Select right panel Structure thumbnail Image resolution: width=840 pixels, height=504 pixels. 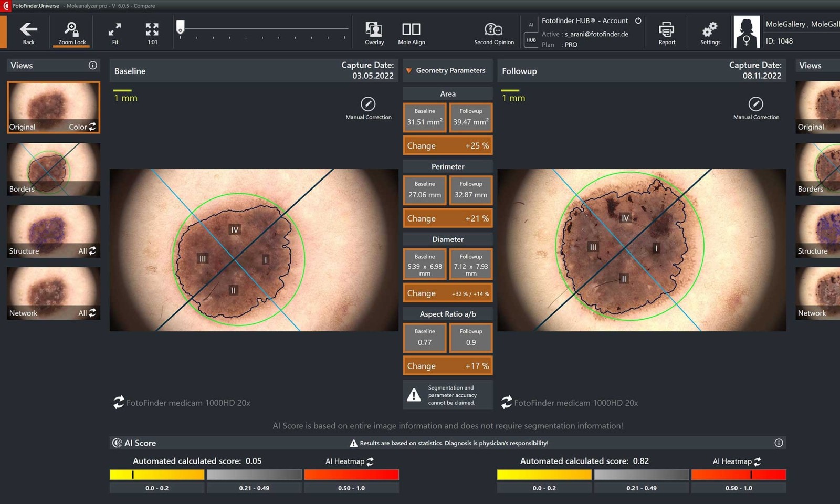click(x=818, y=231)
